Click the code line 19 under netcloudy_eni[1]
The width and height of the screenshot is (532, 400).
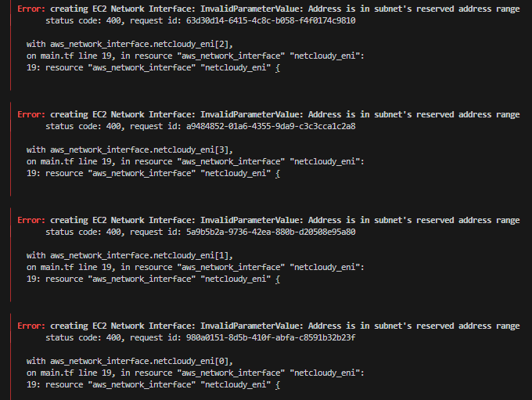coord(153,279)
